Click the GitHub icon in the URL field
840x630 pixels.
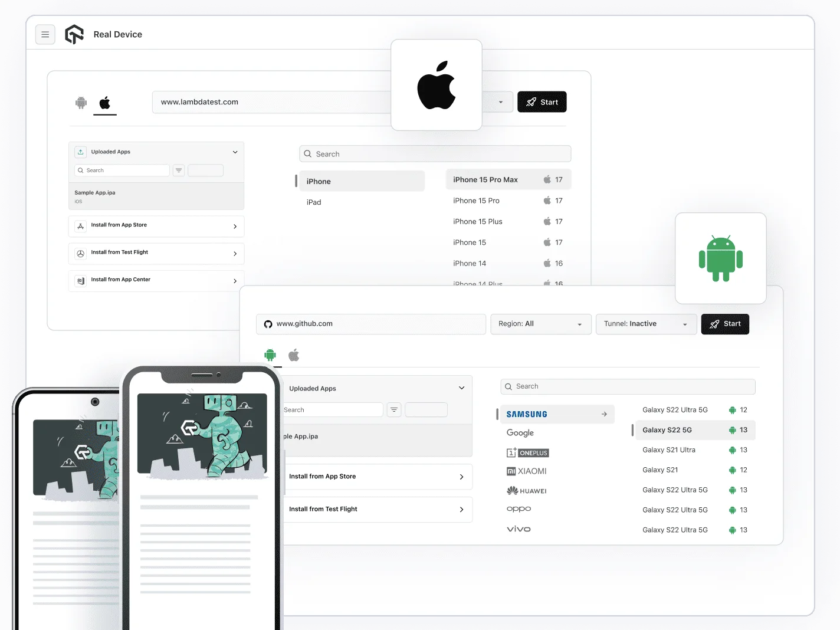pos(268,324)
